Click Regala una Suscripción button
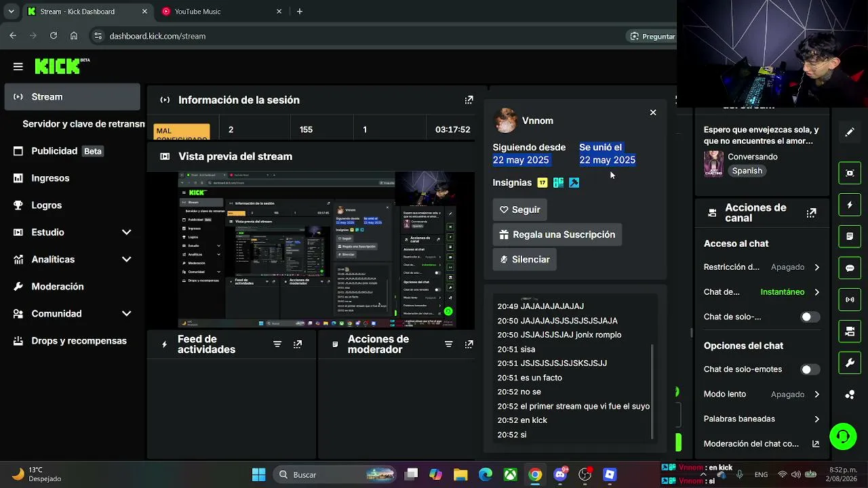The width and height of the screenshot is (868, 488). coord(557,235)
